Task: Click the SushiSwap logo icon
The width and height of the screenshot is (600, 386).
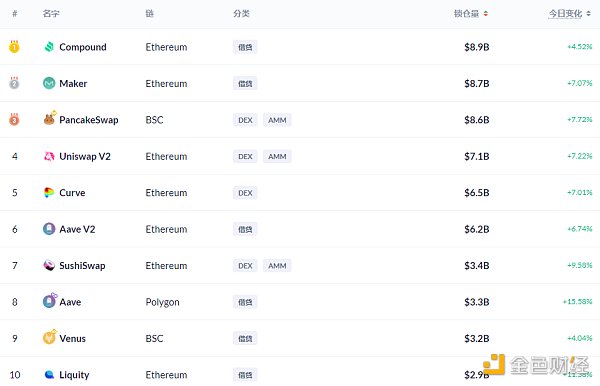Action: [x=49, y=265]
